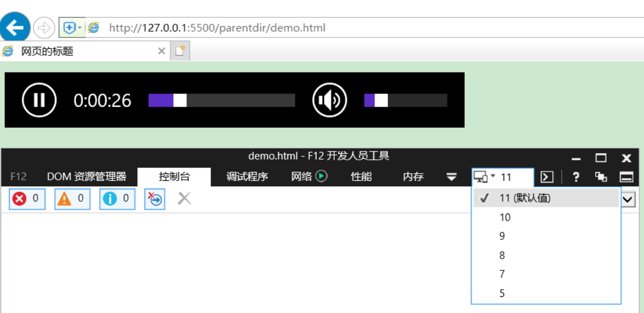This screenshot has width=644, height=313.
Task: Switch to the 调试程序 tab
Action: (x=247, y=177)
